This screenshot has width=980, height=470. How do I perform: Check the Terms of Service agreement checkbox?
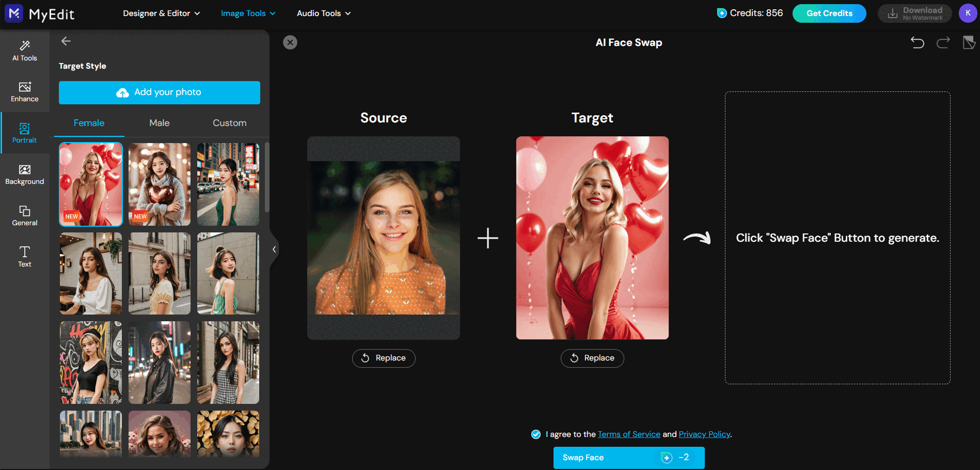[536, 434]
